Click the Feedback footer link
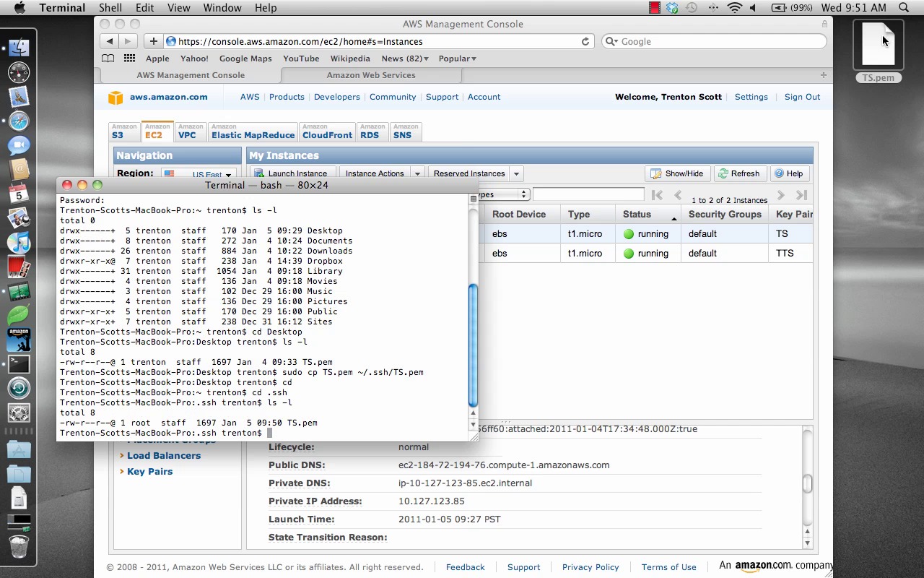This screenshot has width=924, height=578. point(465,567)
